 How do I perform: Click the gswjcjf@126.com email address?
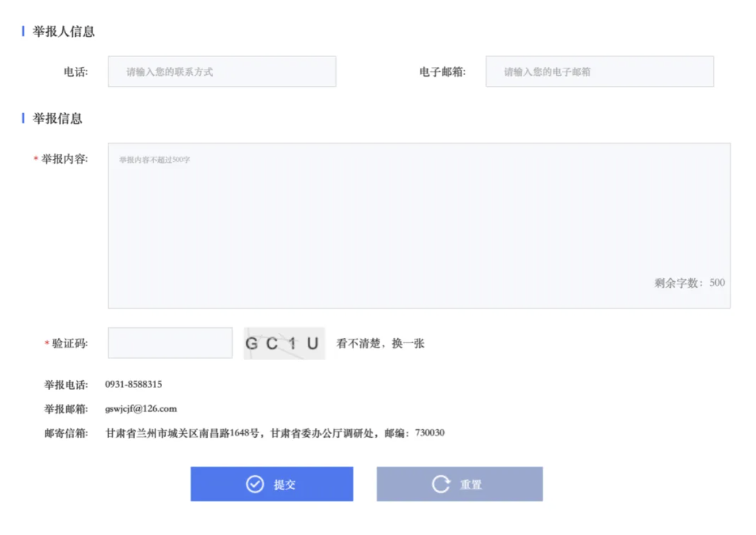(x=141, y=409)
